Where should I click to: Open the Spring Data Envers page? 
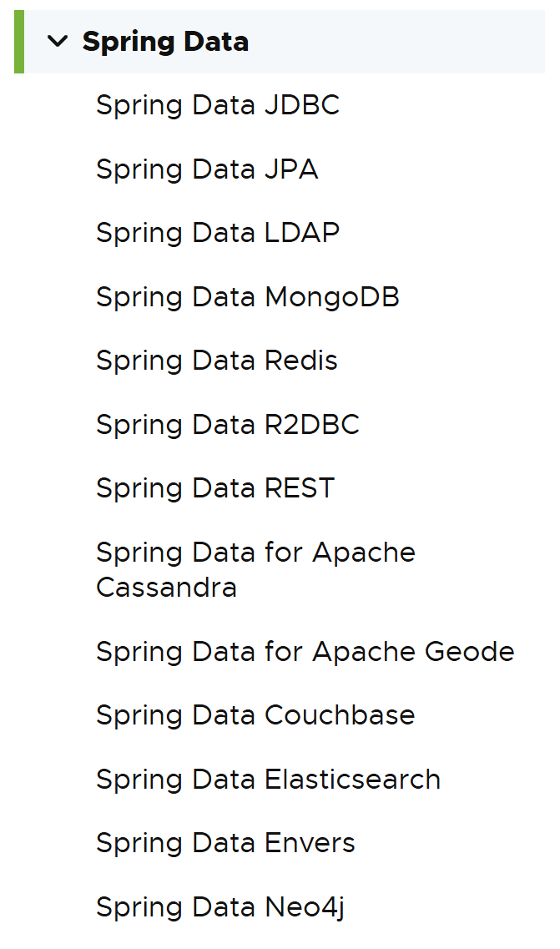point(225,843)
